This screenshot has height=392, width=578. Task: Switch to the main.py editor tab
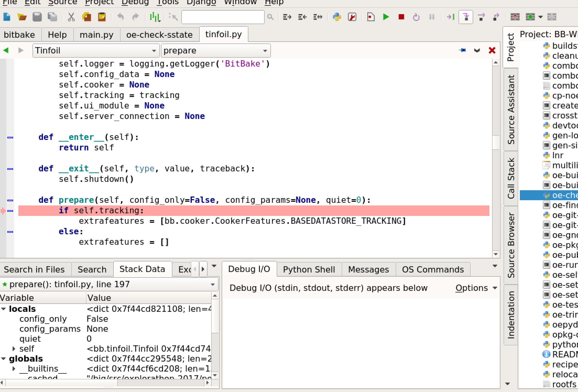click(x=96, y=35)
